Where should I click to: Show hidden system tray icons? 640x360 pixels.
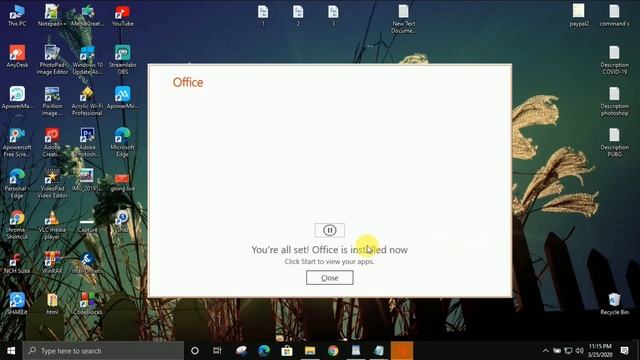[x=545, y=351]
